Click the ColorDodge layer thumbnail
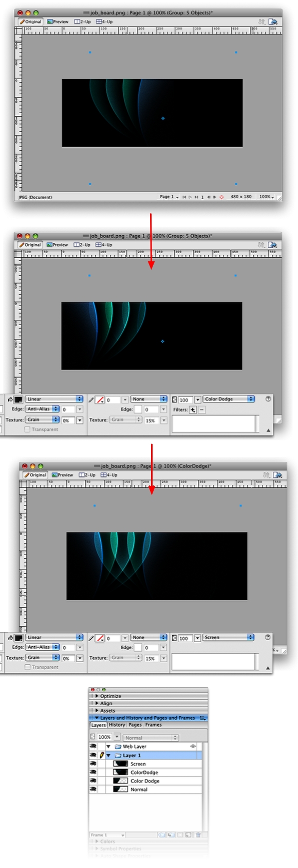This screenshot has height=868, width=298. tap(120, 772)
